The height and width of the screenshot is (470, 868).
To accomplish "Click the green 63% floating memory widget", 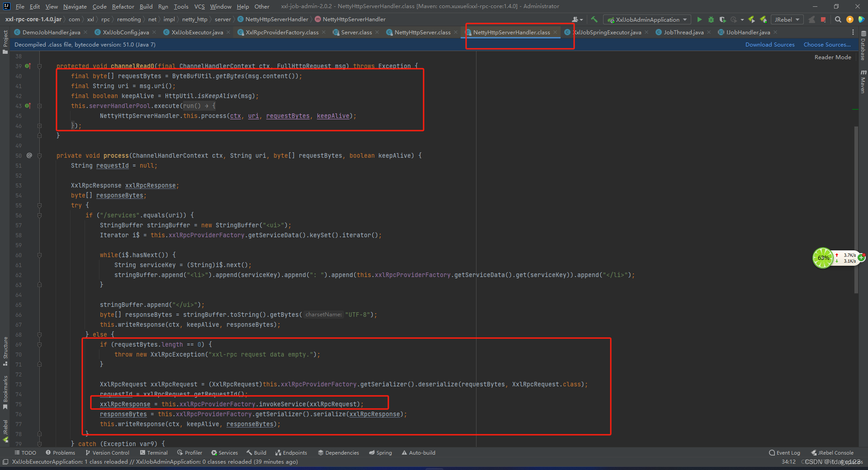I will pos(823,258).
